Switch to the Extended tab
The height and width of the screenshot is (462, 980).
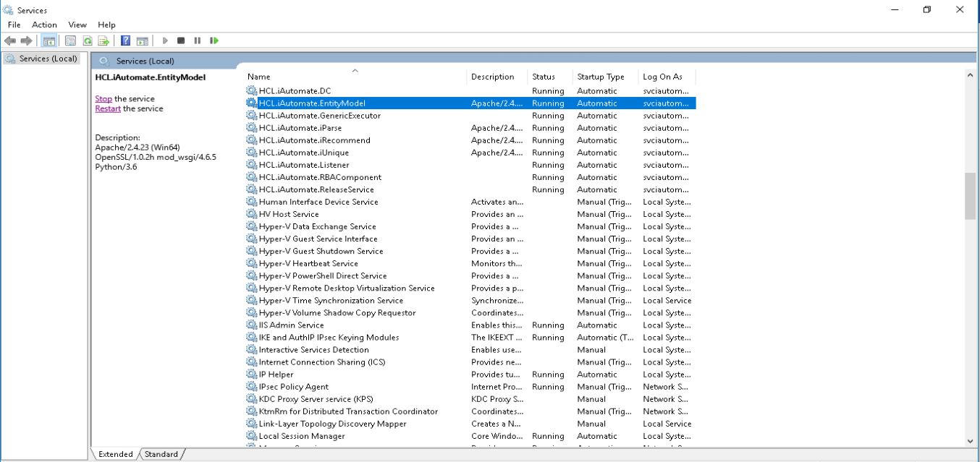pos(114,454)
